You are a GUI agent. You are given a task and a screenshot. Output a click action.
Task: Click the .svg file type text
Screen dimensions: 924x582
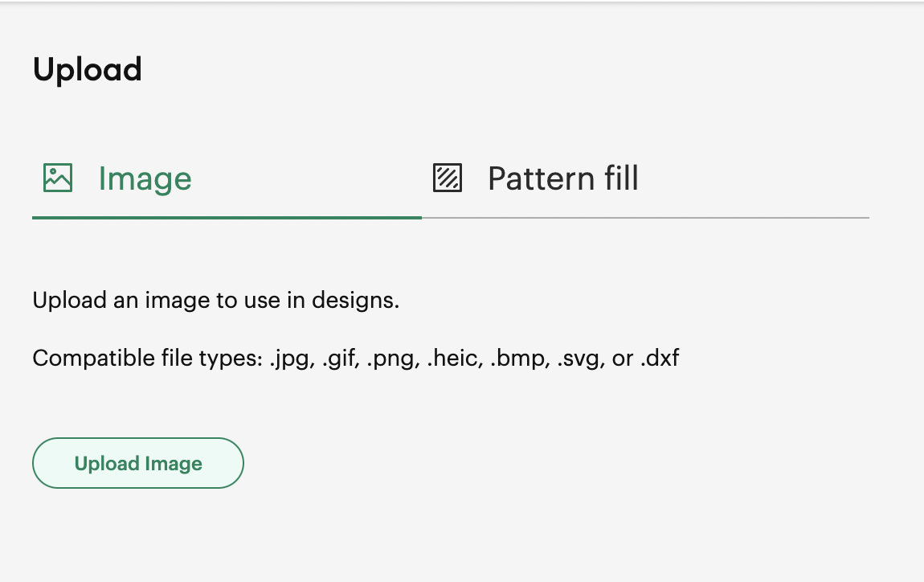(x=578, y=358)
